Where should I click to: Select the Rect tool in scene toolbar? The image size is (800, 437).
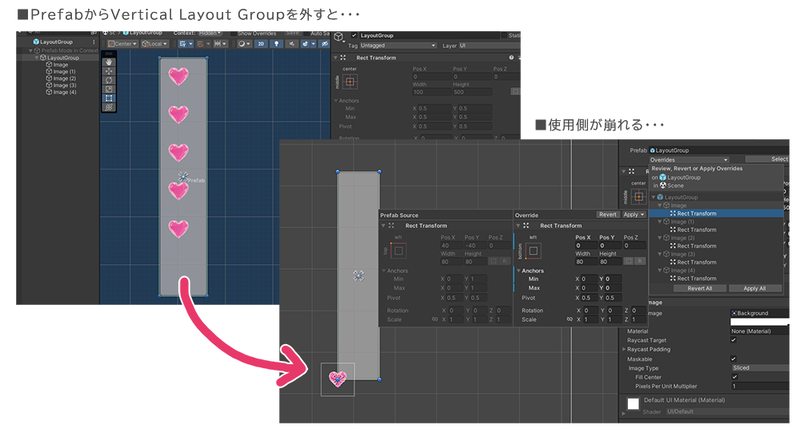click(109, 98)
